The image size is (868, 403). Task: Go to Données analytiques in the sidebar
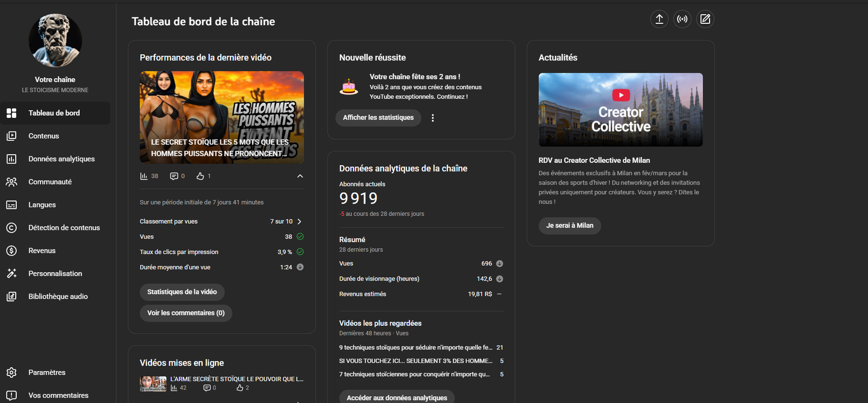[61, 159]
